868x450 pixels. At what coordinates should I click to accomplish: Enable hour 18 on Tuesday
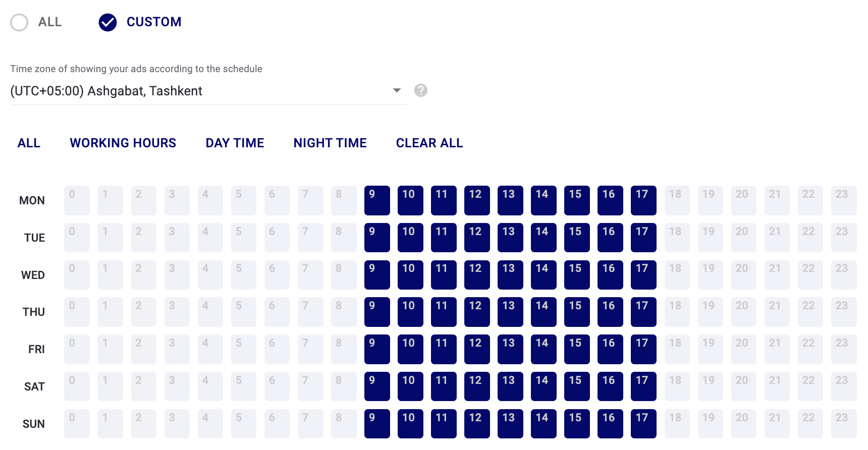pos(677,238)
